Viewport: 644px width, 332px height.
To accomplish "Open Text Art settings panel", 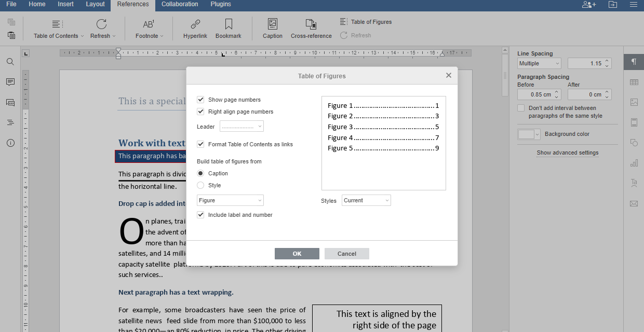I will pyautogui.click(x=633, y=183).
